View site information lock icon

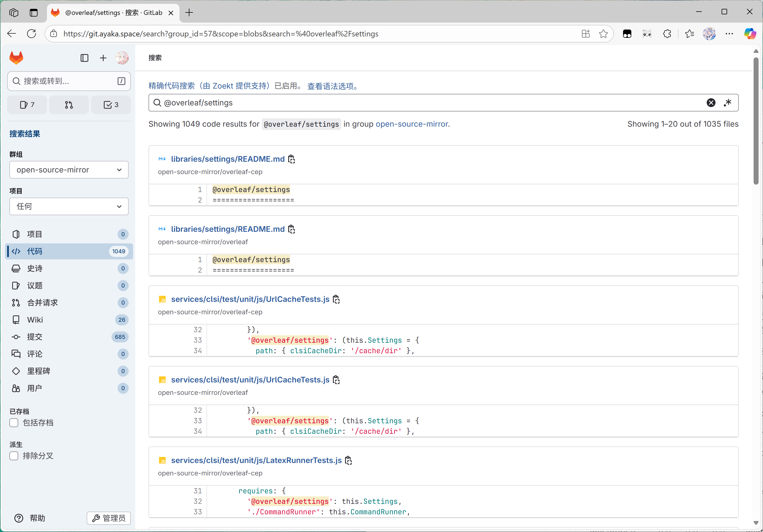(54, 34)
